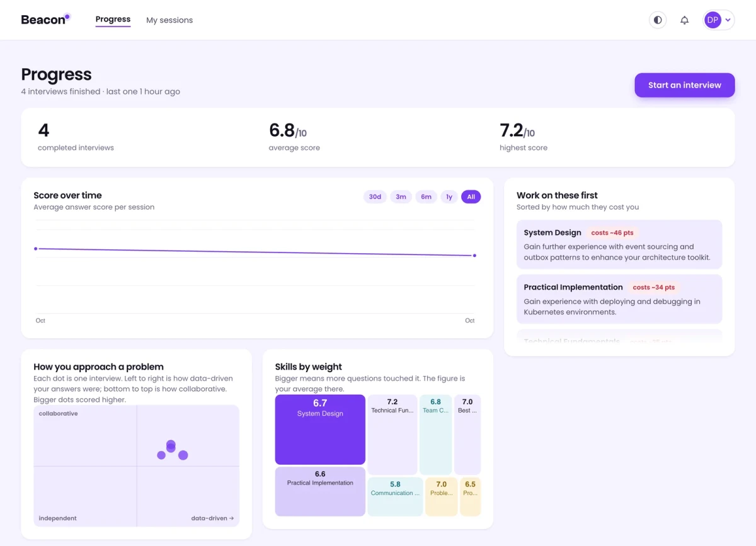Click the data-driven axis label
756x546 pixels.
click(213, 518)
